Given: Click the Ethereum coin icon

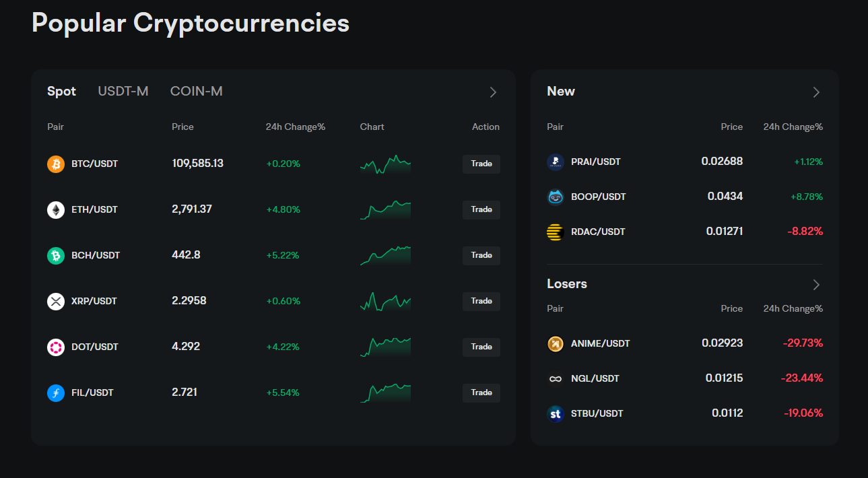Looking at the screenshot, I should pos(56,209).
